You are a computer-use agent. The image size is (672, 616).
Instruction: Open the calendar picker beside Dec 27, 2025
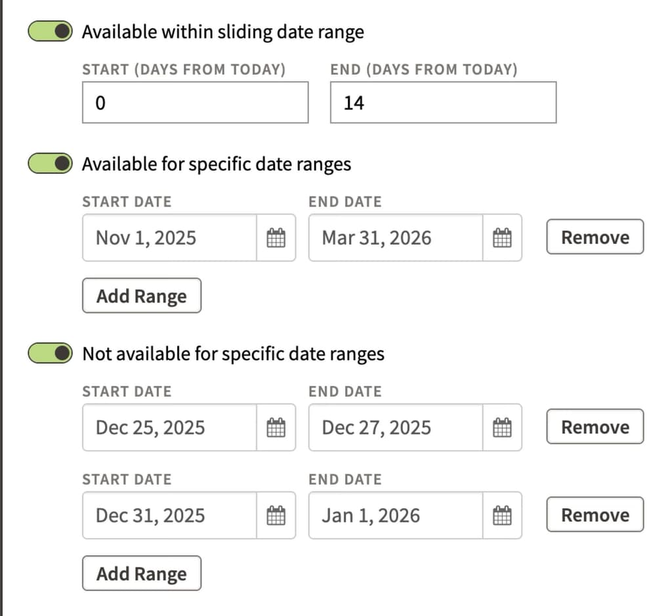(502, 427)
